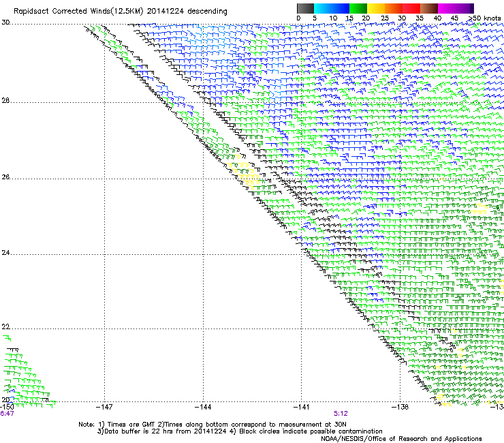Click the purple time stamp '5:12'

(341, 414)
